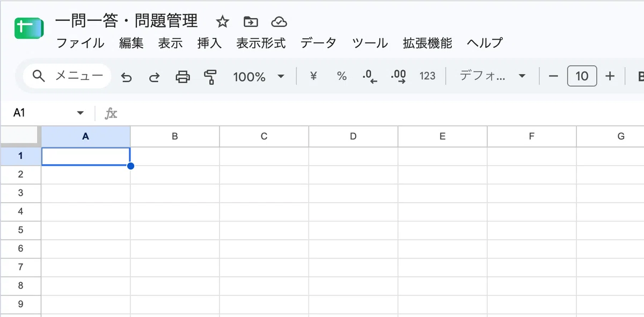Click the メニュー search box

(x=67, y=76)
